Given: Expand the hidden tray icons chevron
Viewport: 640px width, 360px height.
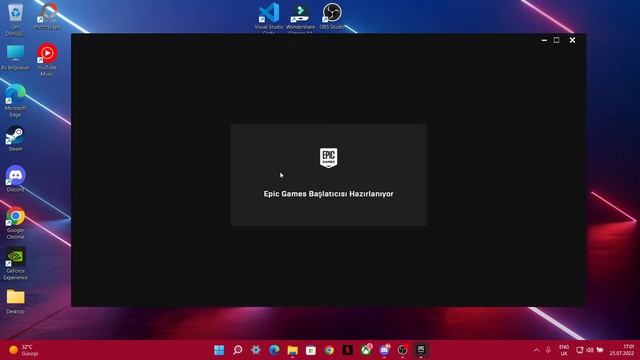Looking at the screenshot, I should pos(536,350).
